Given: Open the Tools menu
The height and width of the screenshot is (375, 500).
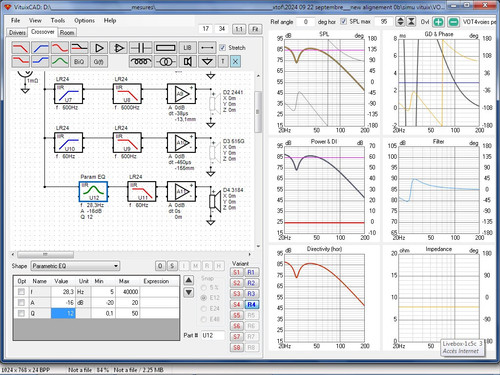Looking at the screenshot, I should 58,20.
